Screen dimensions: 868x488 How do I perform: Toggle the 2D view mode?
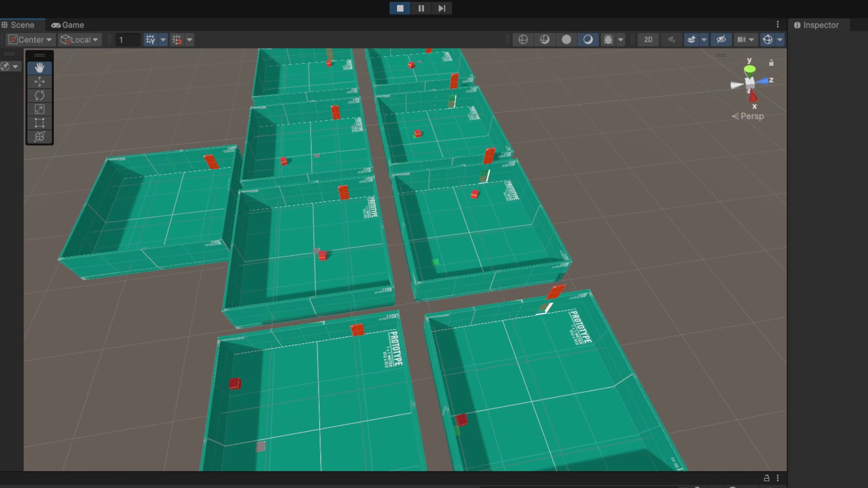[x=648, y=40]
